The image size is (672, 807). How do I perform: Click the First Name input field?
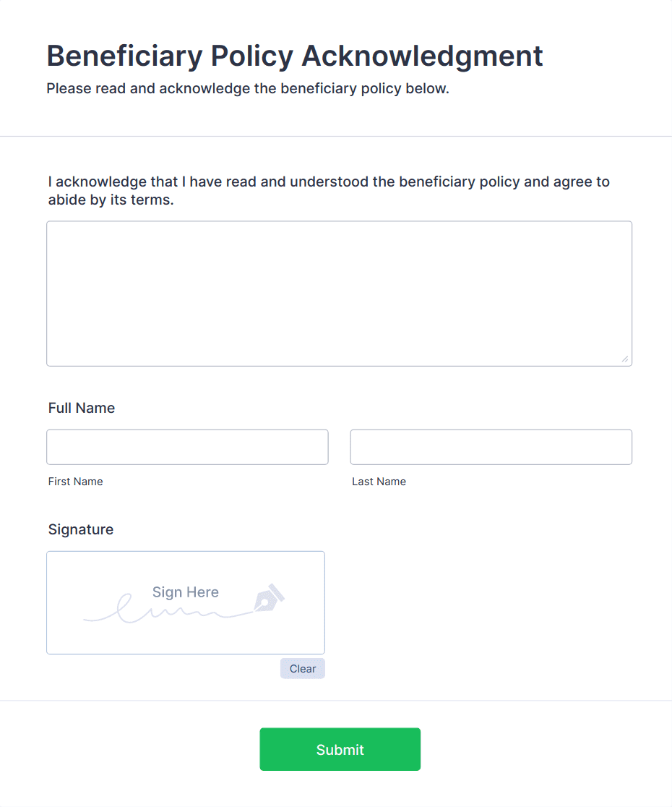click(186, 447)
